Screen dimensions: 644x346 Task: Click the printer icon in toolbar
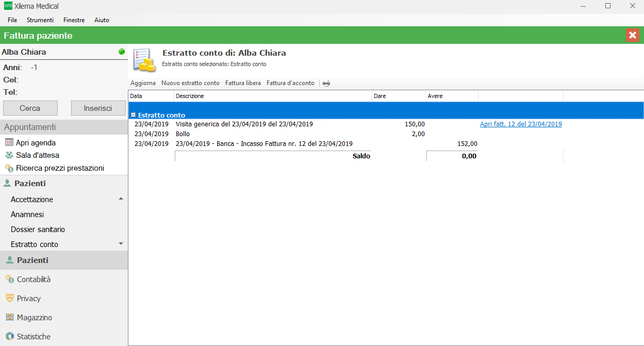[326, 84]
